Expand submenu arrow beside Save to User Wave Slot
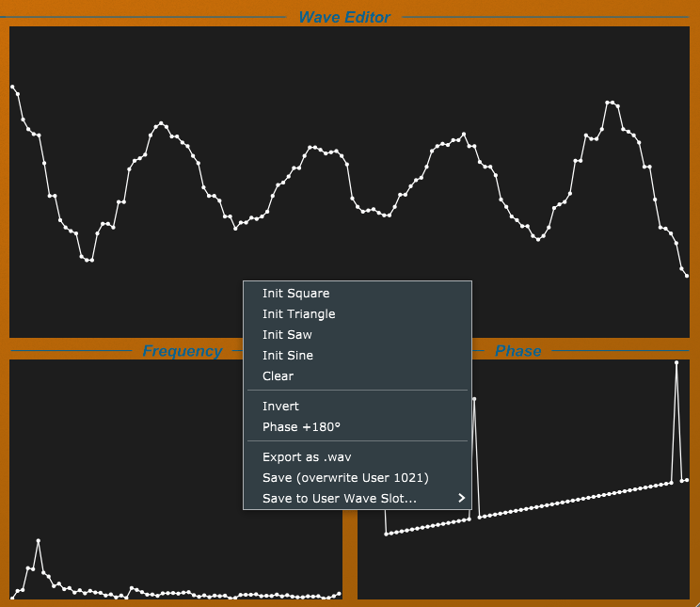The height and width of the screenshot is (607, 700). click(x=461, y=499)
